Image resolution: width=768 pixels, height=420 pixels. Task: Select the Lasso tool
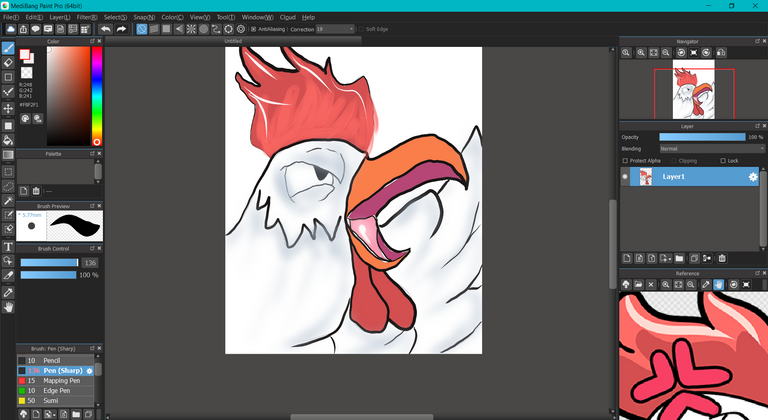click(8, 186)
